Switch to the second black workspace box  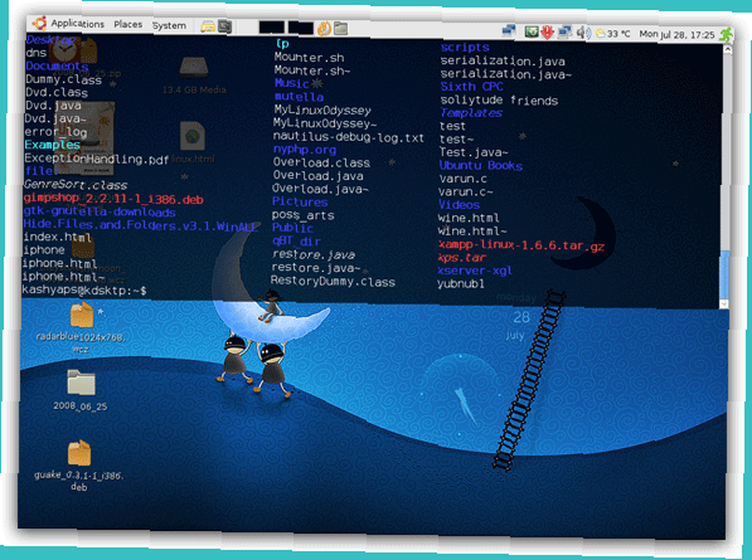pyautogui.click(x=301, y=28)
